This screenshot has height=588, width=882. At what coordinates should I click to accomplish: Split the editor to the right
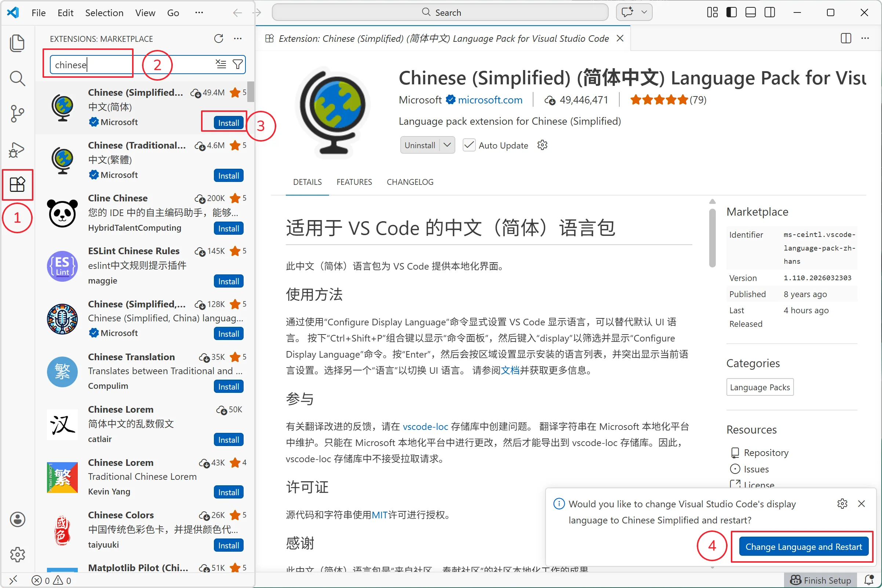(846, 38)
